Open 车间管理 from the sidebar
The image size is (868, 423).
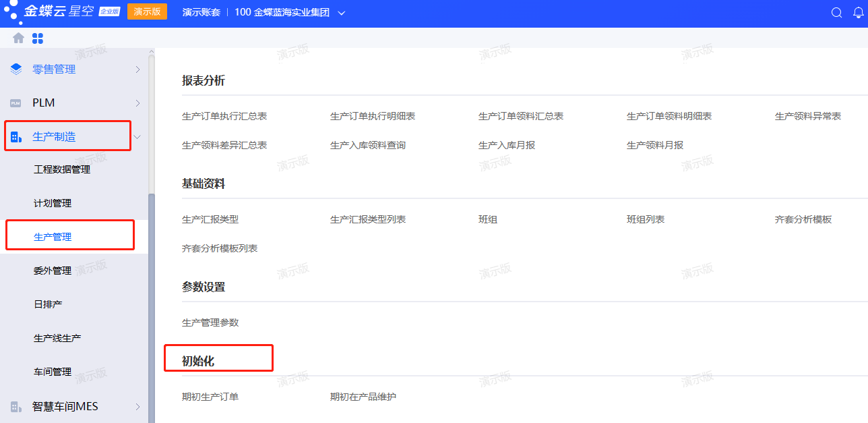54,372
